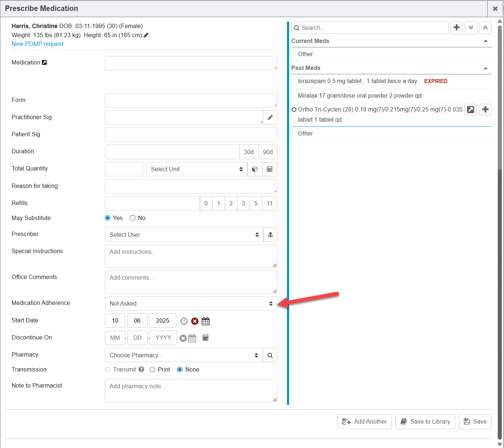Select the Miralax past medication radio button

(294, 96)
